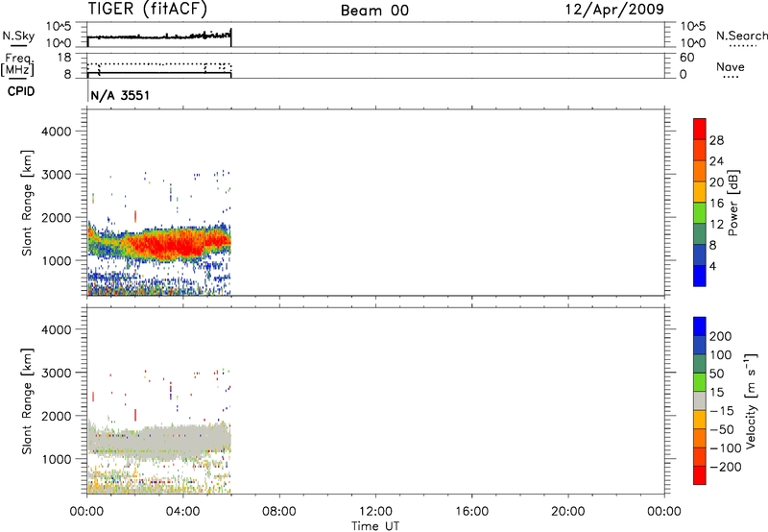Click the 'Time UT' axis title
Screen dimensions: 768x532
tap(375, 526)
